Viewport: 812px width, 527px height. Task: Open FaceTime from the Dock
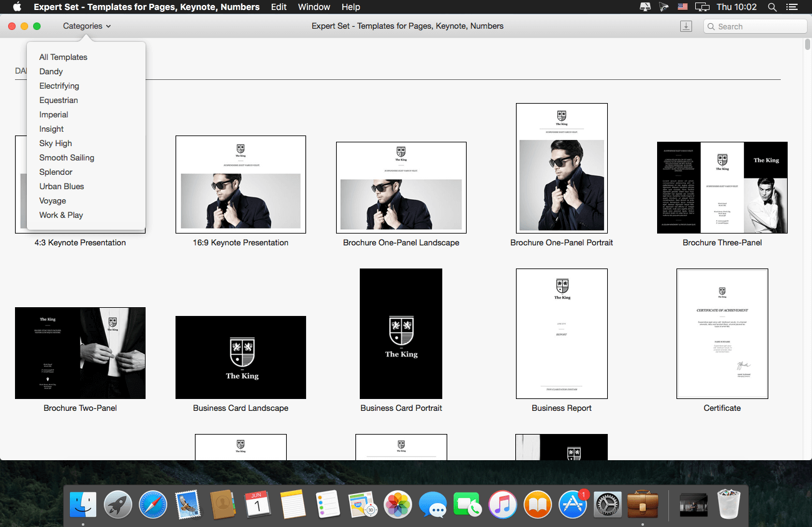(x=468, y=505)
